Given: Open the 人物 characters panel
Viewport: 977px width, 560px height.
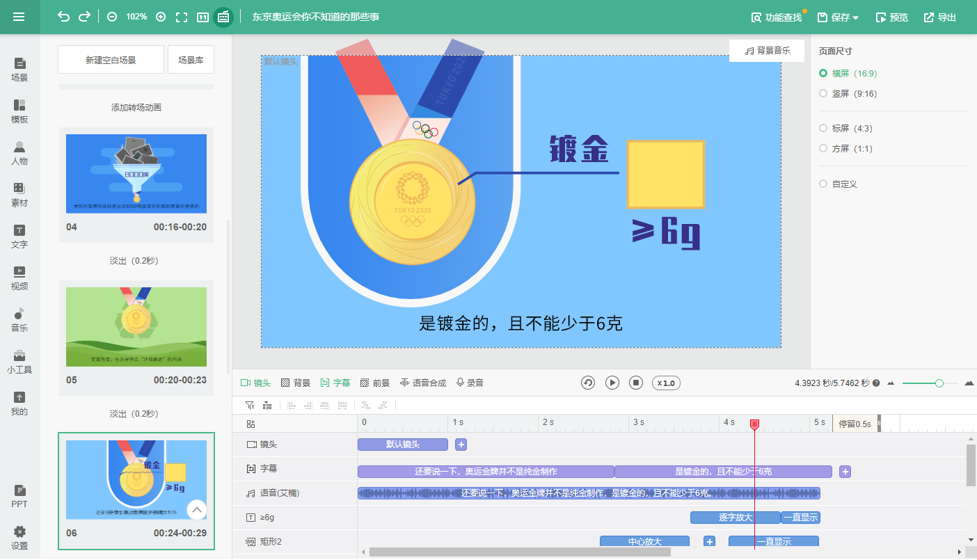Looking at the screenshot, I should pos(19,153).
